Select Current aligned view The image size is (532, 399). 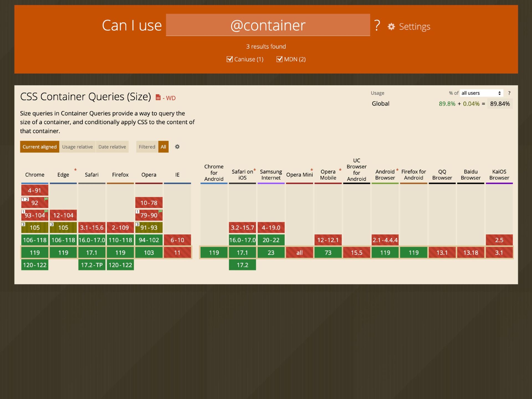(40, 147)
